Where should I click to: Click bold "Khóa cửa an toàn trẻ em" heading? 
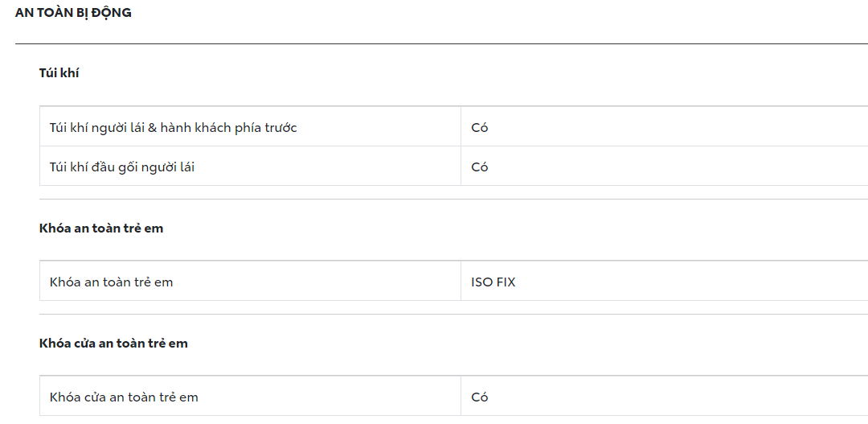click(x=113, y=344)
